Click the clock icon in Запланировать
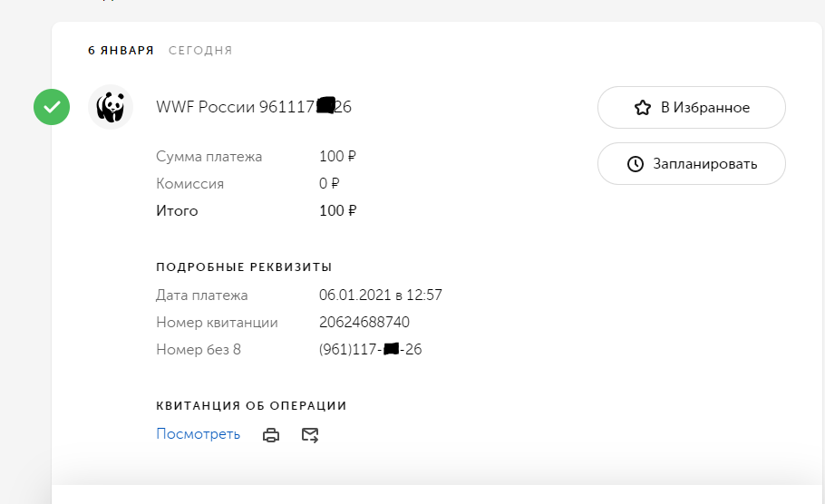This screenshot has width=825, height=504. click(636, 164)
